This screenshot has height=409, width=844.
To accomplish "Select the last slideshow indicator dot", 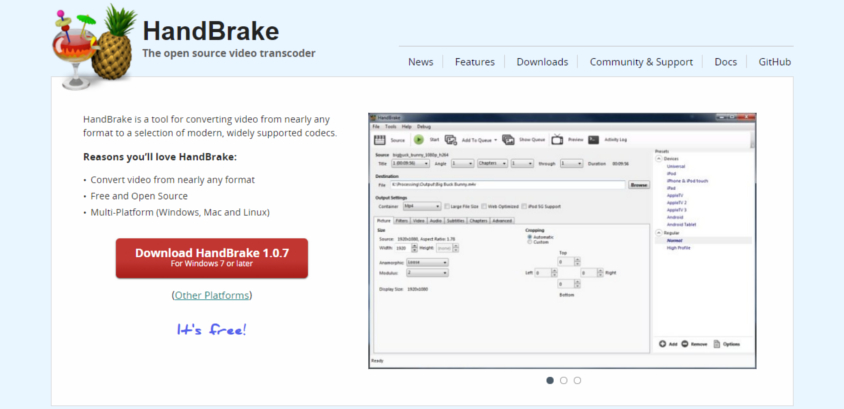I will 577,380.
